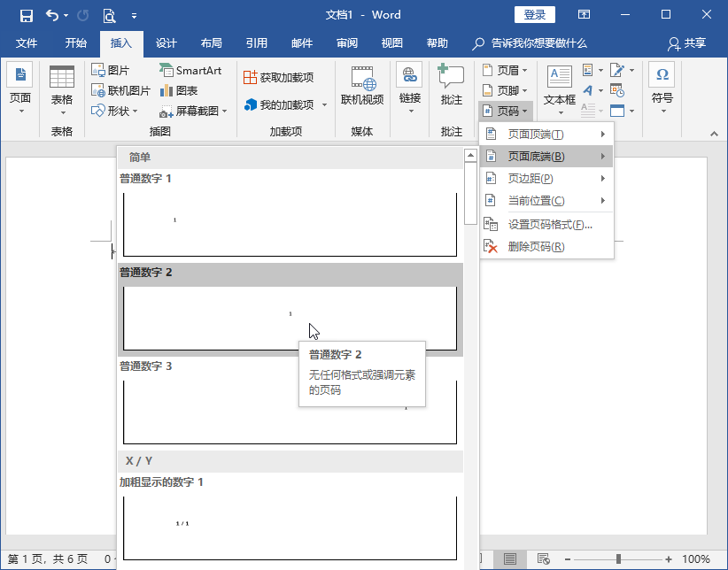Open the Footer (页脚) dropdown
Screen dimensions: 728x570
(505, 90)
